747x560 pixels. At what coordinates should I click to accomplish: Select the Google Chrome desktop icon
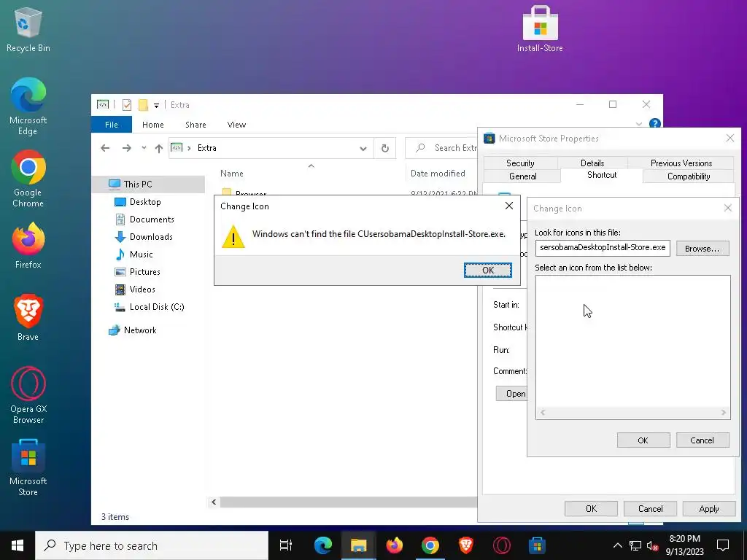[28, 179]
